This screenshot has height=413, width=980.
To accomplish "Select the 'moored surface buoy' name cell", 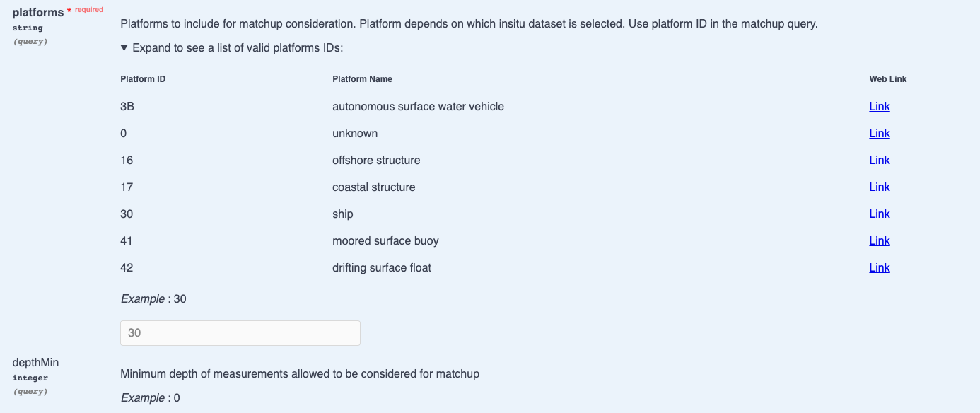I will pos(385,241).
